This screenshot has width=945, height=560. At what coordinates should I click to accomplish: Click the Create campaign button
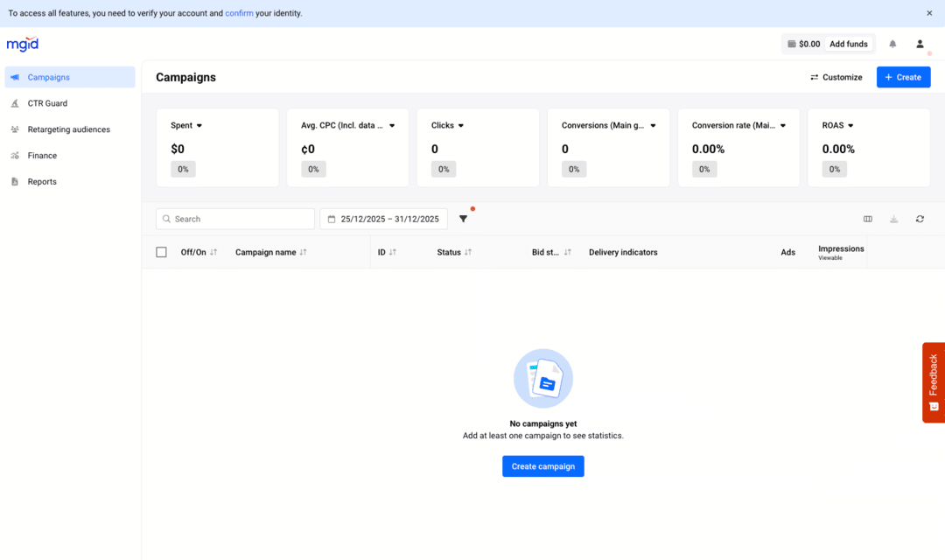click(x=542, y=466)
